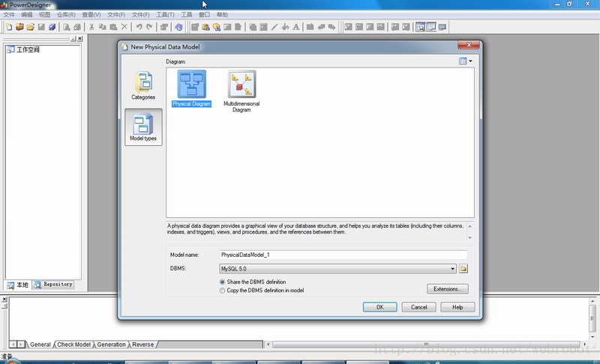600x364 pixels.
Task: Select the Categories icon in dialog sidebar
Action: point(143,85)
